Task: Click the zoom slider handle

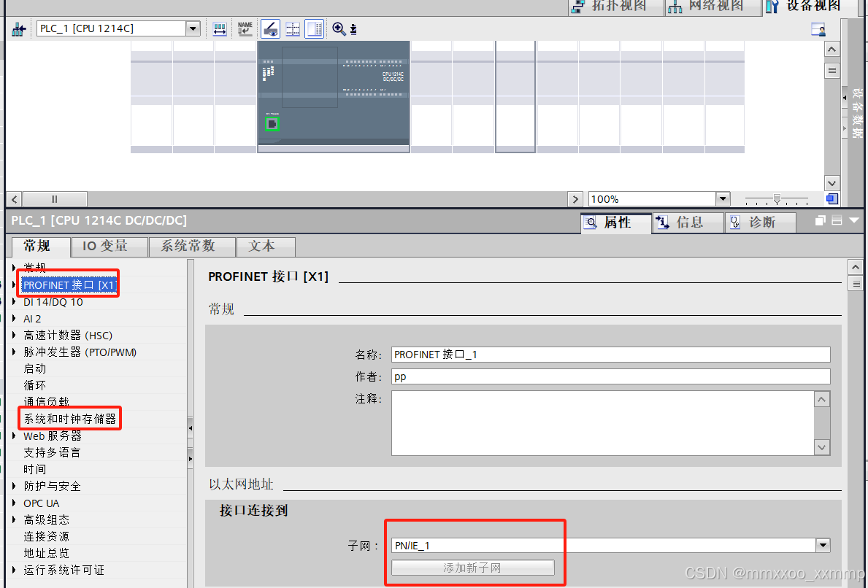Action: click(777, 198)
